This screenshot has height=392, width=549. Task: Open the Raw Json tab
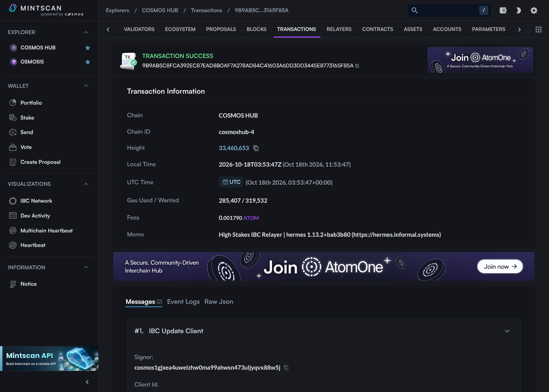[x=219, y=301]
